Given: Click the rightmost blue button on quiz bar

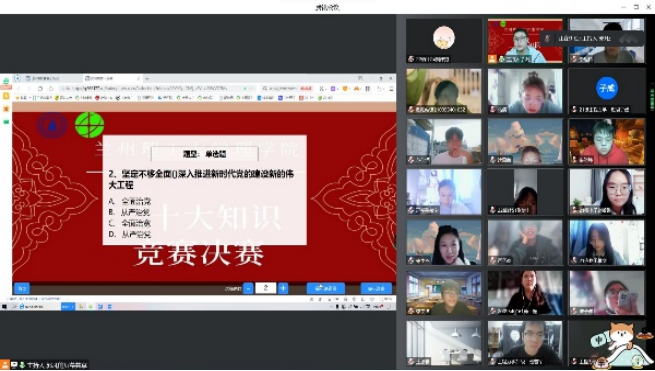Looking at the screenshot, I should point(376,288).
